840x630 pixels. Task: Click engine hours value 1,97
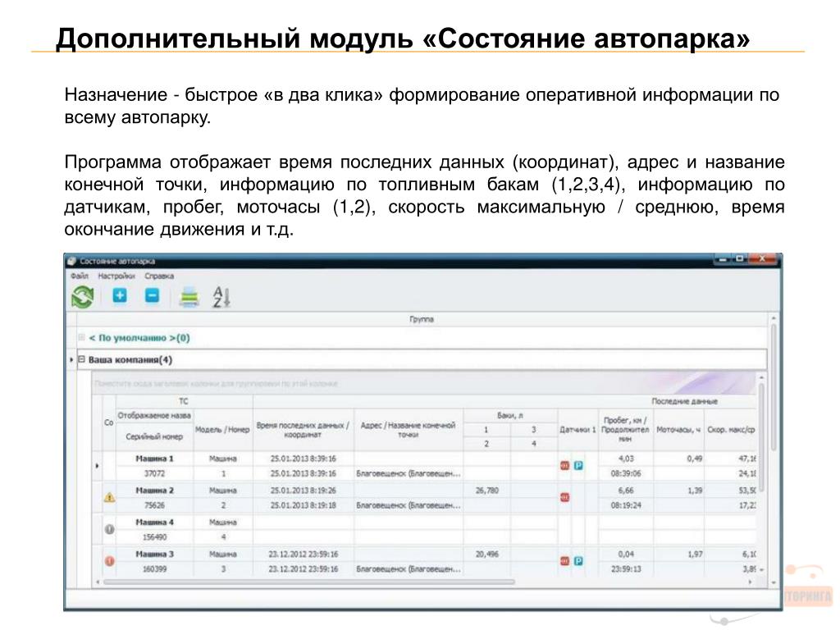click(695, 554)
